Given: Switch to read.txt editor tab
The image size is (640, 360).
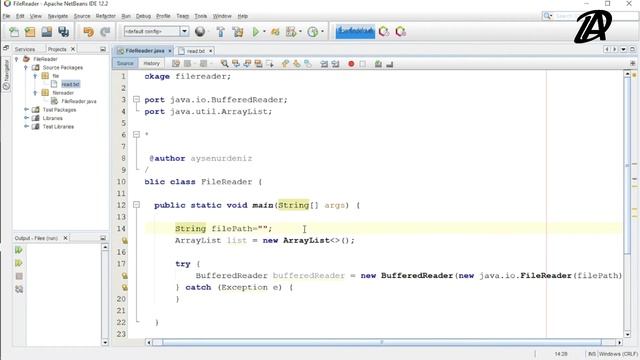Looking at the screenshot, I should click(x=196, y=51).
